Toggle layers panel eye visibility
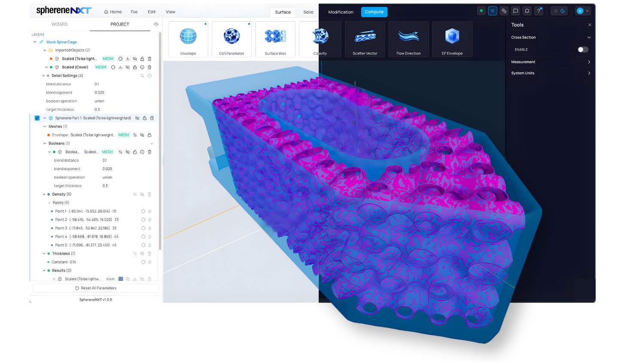Viewport: 644px width, 362px height. tap(156, 24)
